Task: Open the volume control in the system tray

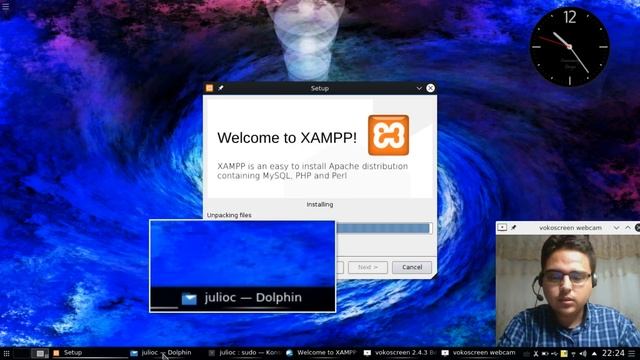Action: (584, 353)
